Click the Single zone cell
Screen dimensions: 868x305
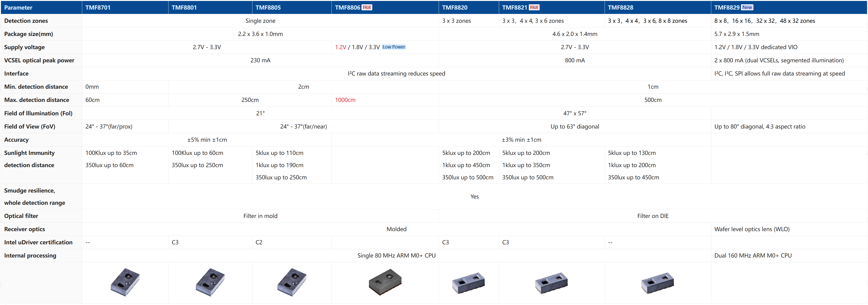click(261, 21)
